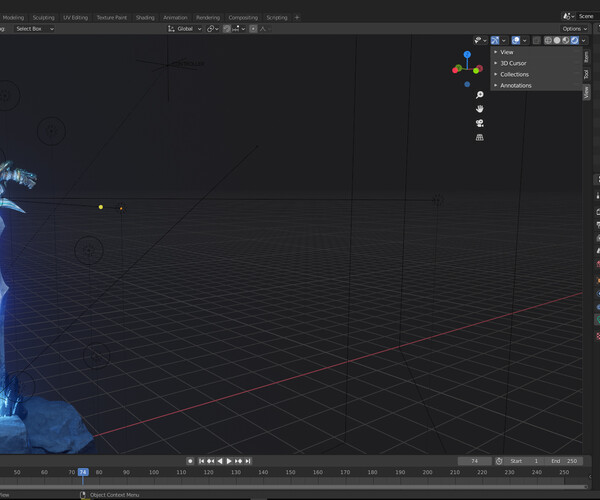Screen dimensions: 600x500
Task: Select material preview shading
Action: [x=566, y=40]
